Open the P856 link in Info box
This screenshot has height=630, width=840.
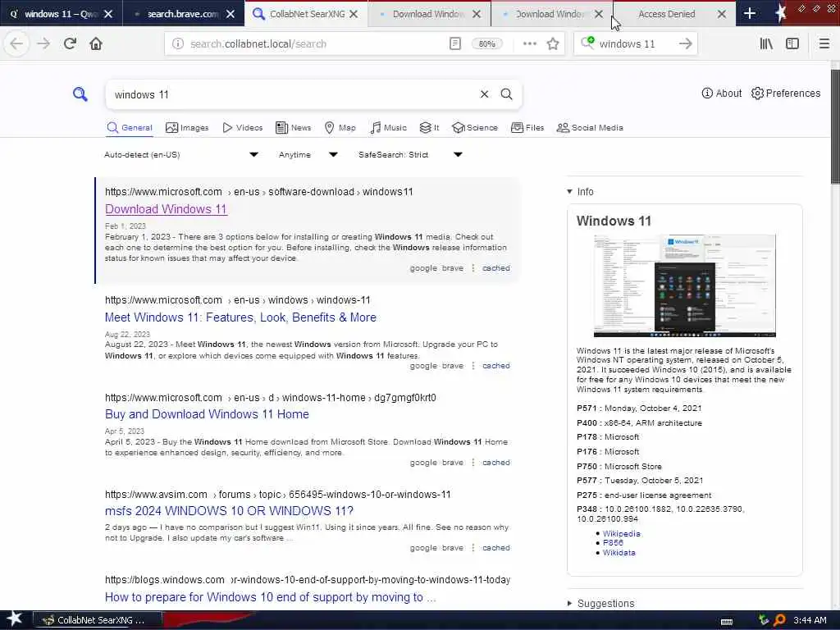click(613, 543)
